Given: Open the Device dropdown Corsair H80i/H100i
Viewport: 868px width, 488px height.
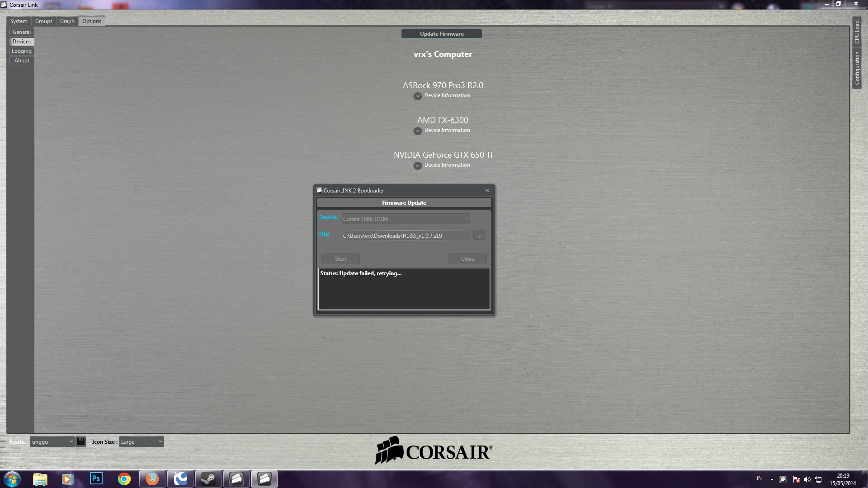Looking at the screenshot, I should click(x=406, y=219).
